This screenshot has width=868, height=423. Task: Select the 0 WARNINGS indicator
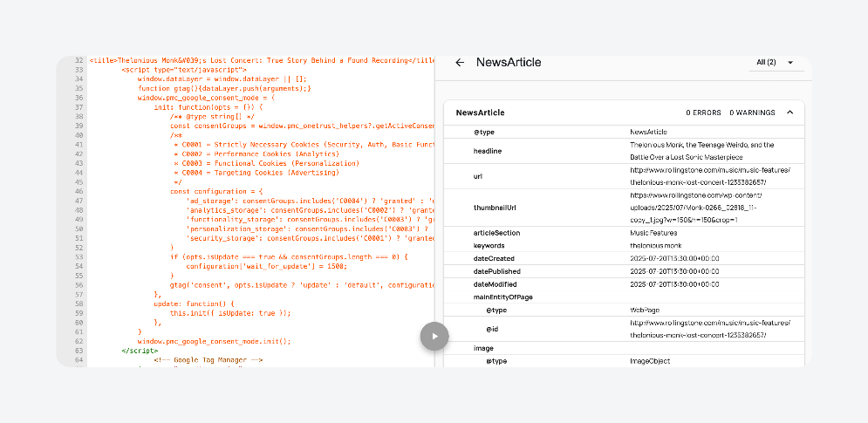(x=752, y=113)
